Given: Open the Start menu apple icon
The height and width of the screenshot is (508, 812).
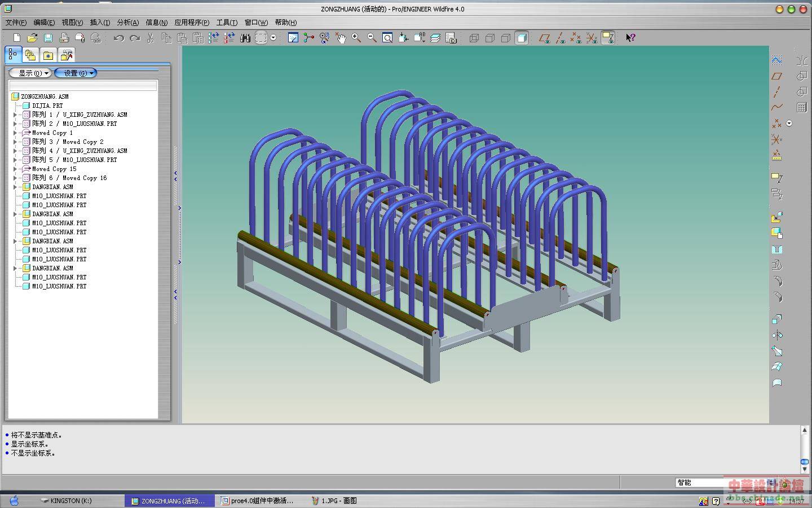Looking at the screenshot, I should (x=14, y=501).
